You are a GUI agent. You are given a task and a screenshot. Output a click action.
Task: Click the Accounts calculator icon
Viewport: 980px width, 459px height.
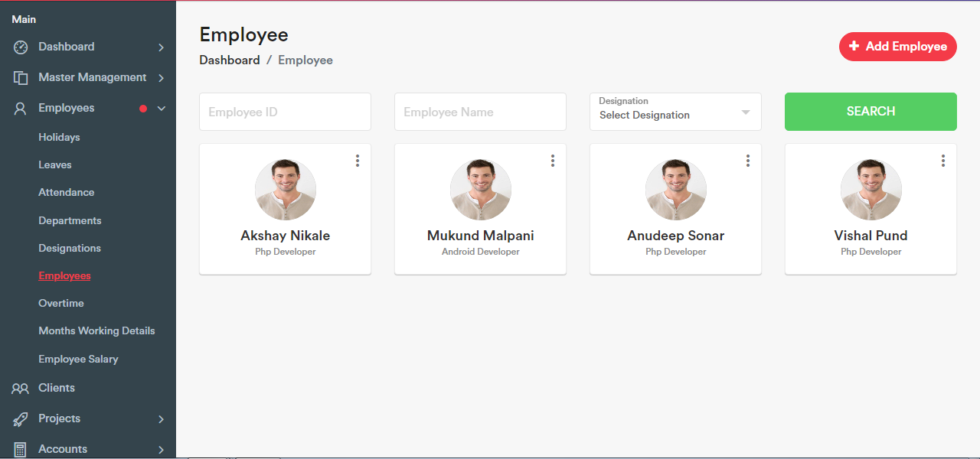[x=21, y=449]
